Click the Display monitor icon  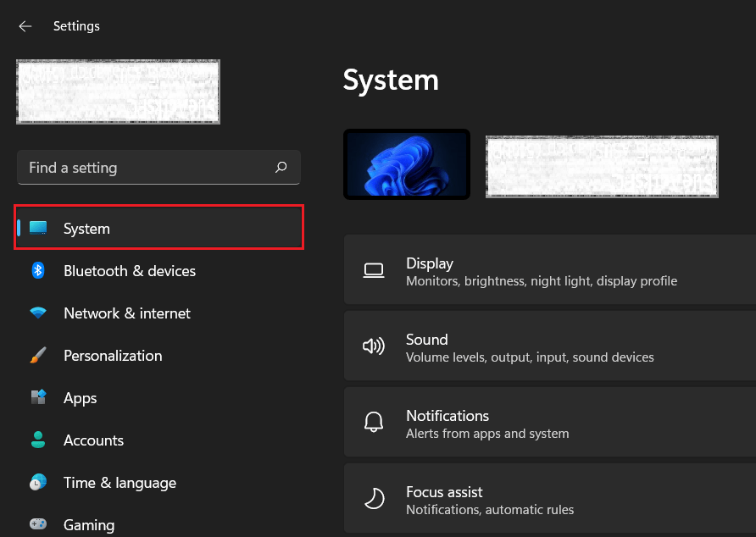[374, 270]
